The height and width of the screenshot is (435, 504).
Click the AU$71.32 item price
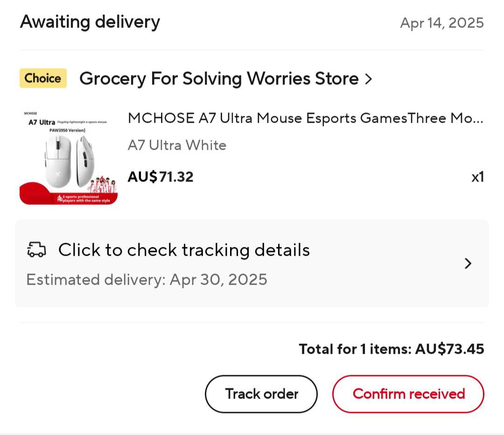(161, 177)
